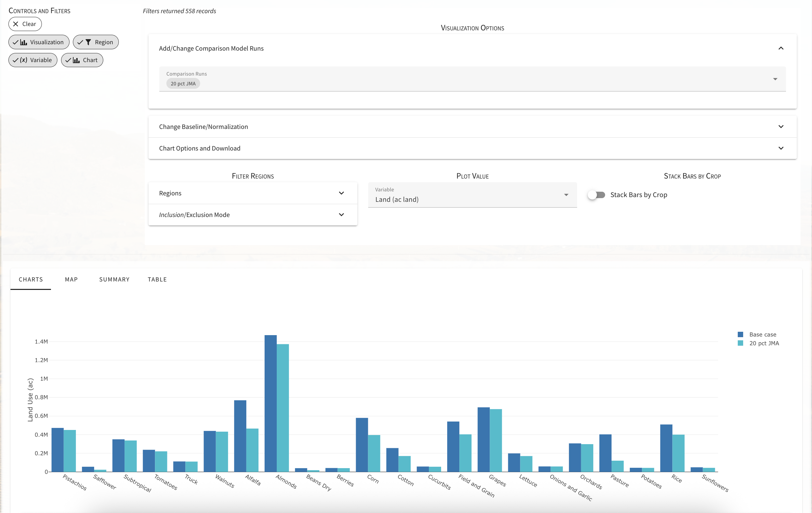Click the Comparison Runs dropdown caret icon
The width and height of the screenshot is (812, 513).
(775, 79)
